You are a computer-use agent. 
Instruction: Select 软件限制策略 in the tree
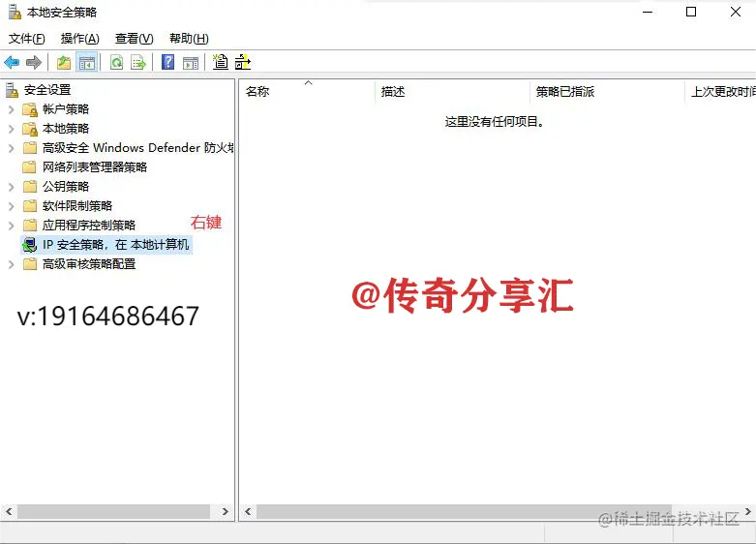click(77, 206)
